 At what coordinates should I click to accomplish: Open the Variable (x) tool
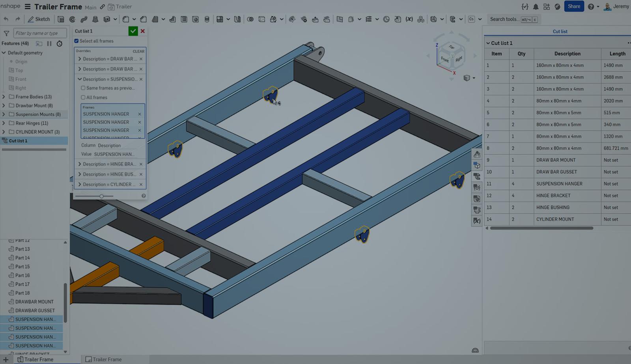click(409, 19)
